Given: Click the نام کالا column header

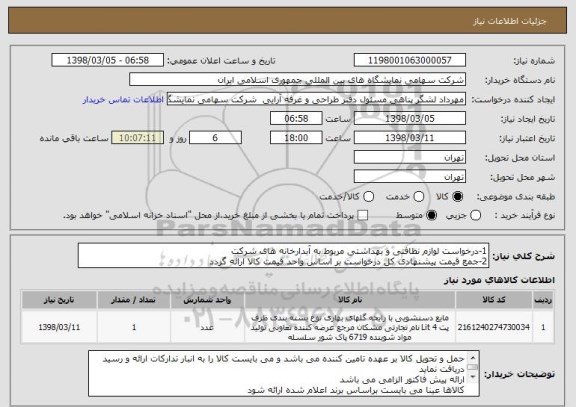Looking at the screenshot, I should tap(350, 300).
